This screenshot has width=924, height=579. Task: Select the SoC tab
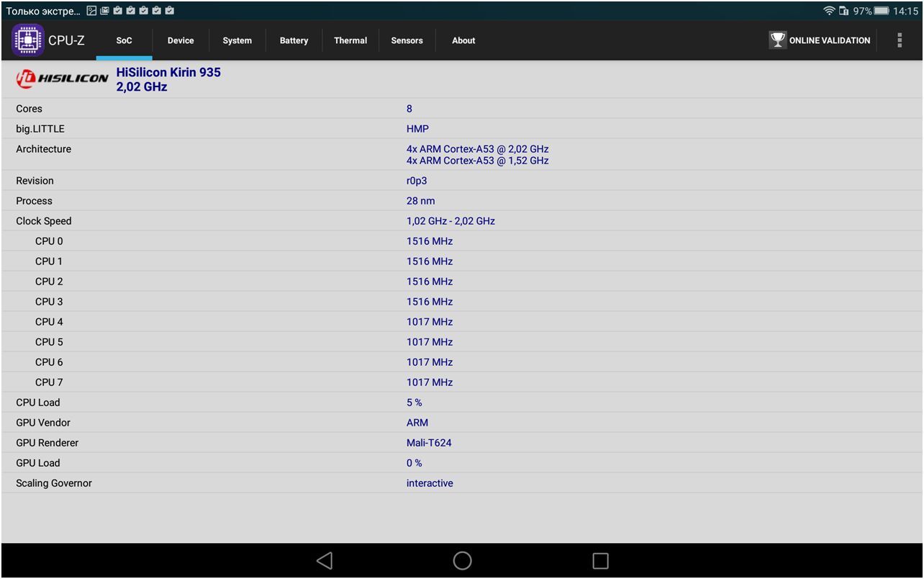124,40
